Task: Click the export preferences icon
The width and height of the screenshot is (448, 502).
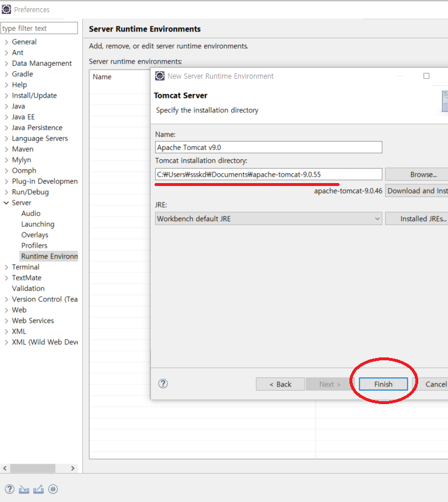Action: 38,489
